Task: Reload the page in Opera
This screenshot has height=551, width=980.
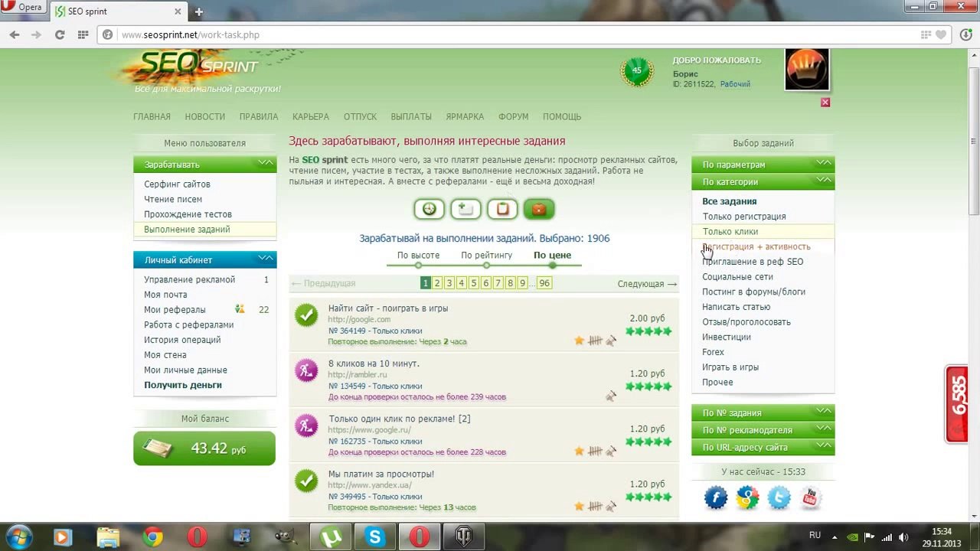Action: pyautogui.click(x=59, y=34)
